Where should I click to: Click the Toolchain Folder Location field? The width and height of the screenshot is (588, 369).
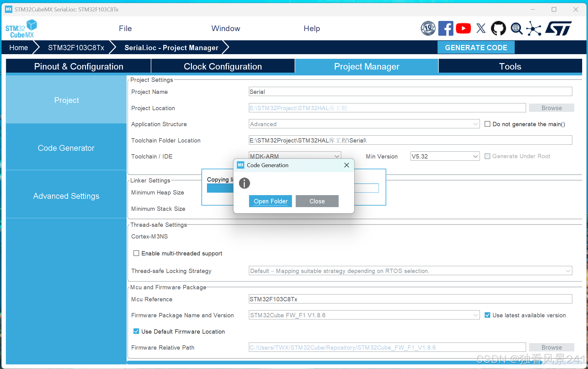410,140
